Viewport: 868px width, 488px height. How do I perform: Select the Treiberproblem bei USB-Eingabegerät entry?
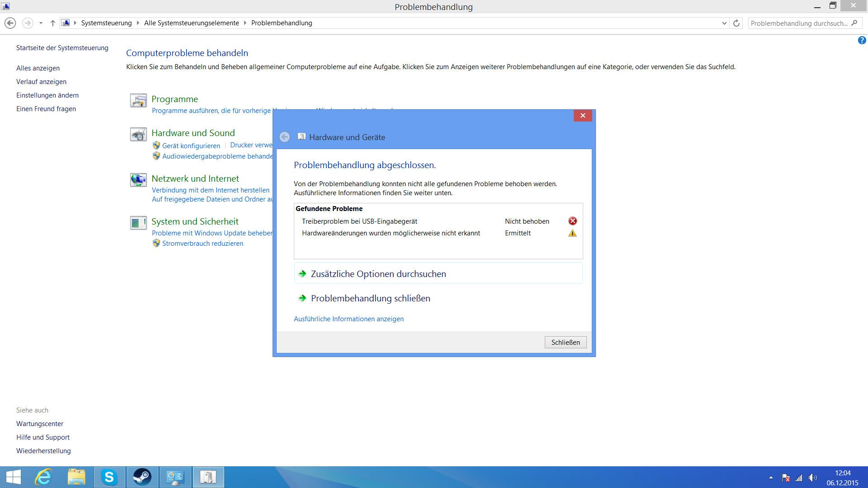click(359, 221)
